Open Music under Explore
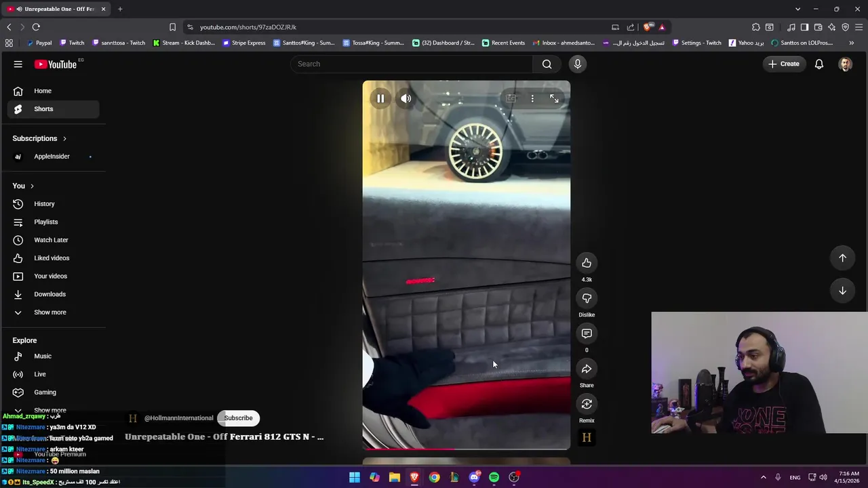 pos(54,356)
